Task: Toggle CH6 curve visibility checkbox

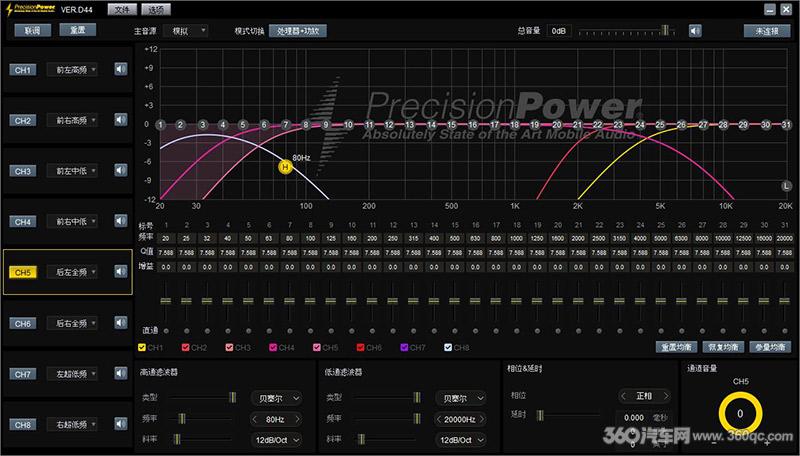Action: tap(360, 347)
